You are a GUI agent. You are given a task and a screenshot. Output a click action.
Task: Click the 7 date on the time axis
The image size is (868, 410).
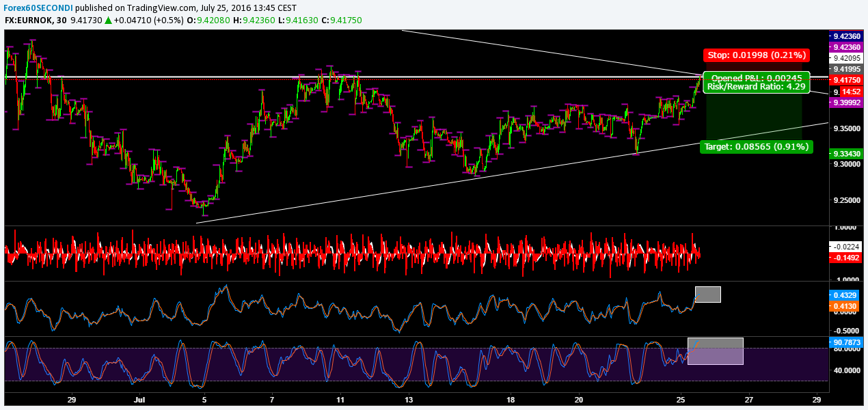click(x=271, y=399)
